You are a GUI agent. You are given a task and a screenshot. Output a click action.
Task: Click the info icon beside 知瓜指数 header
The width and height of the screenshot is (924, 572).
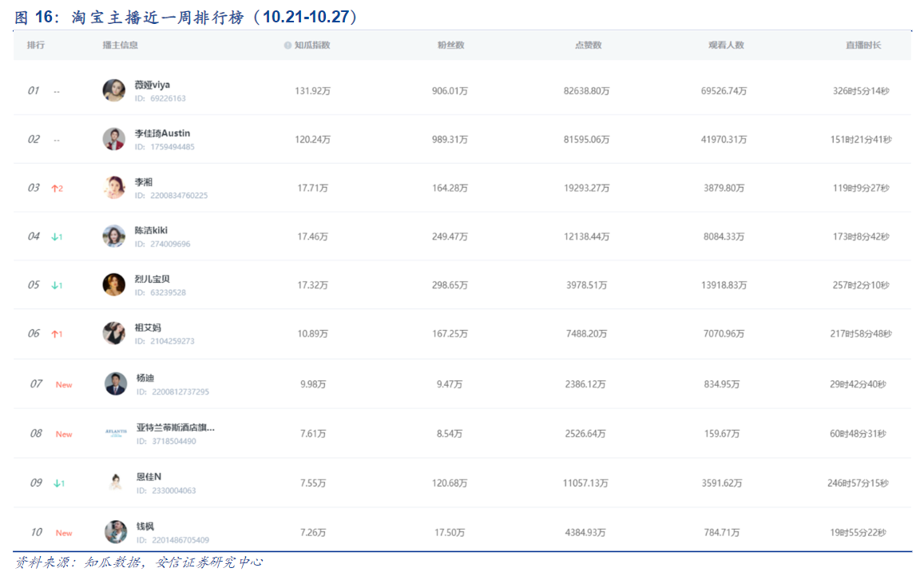288,46
